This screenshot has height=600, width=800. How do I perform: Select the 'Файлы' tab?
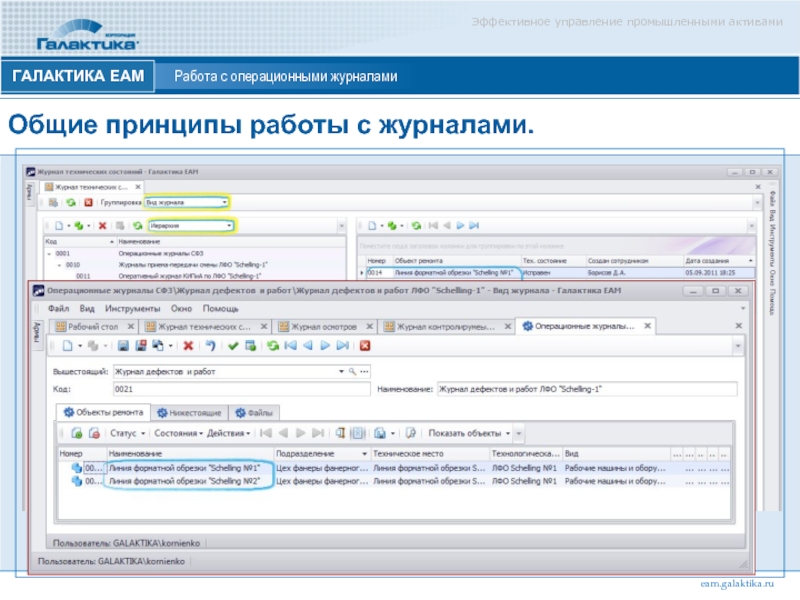pyautogui.click(x=256, y=411)
